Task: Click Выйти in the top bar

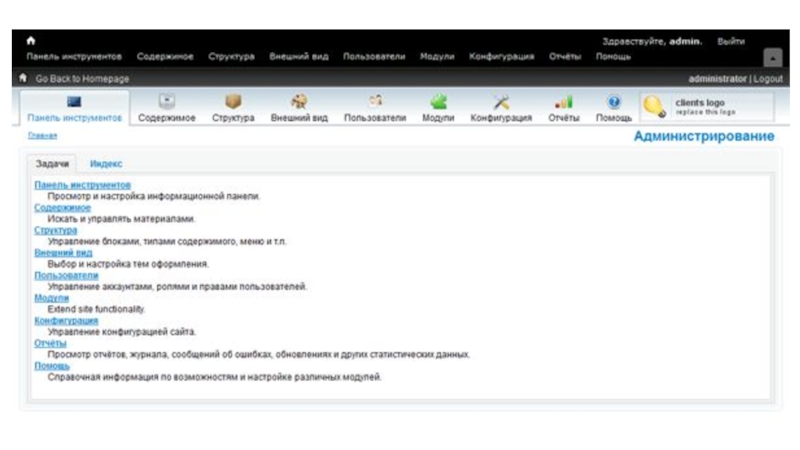Action: click(730, 42)
